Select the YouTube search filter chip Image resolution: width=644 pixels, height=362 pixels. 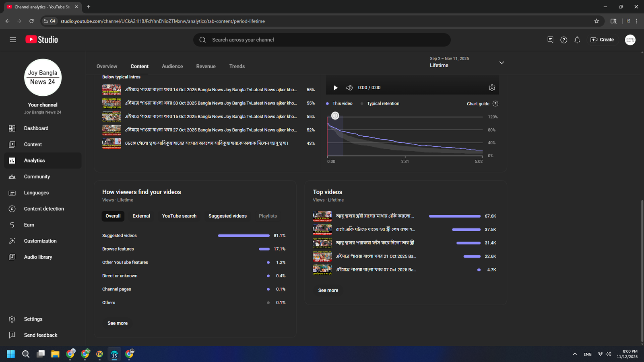(179, 216)
